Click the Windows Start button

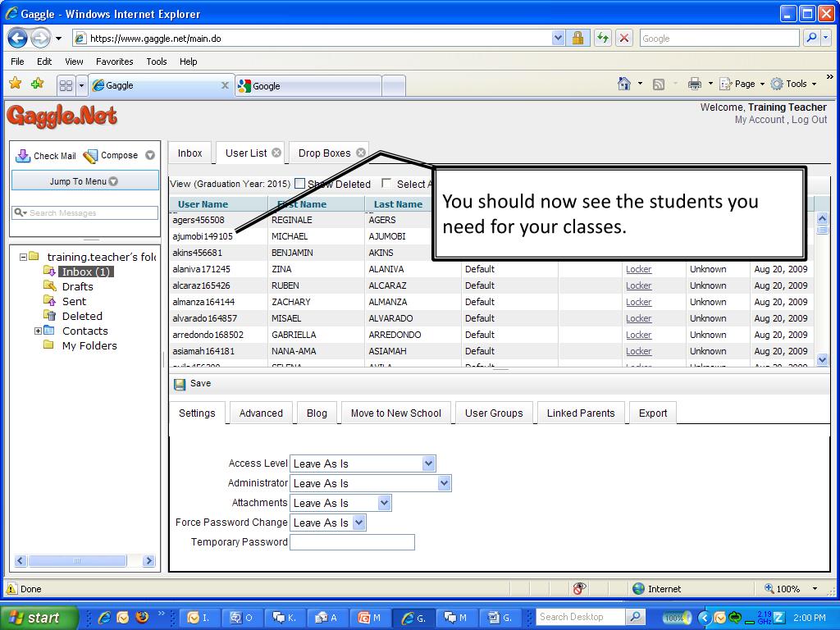[x=39, y=618]
